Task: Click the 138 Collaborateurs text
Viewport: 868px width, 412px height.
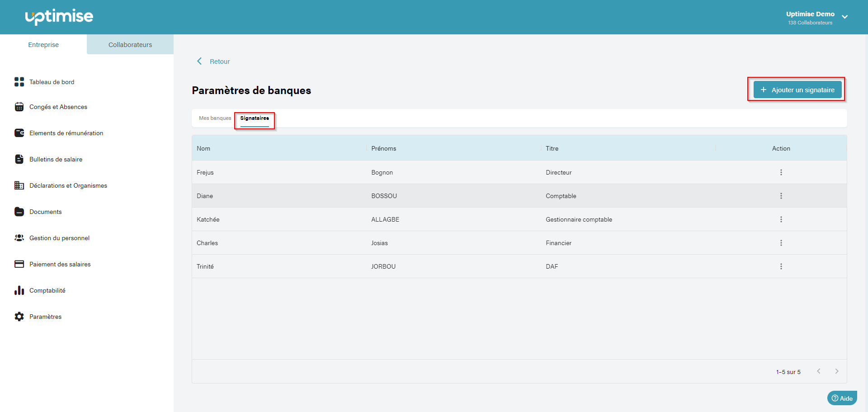Action: (810, 23)
